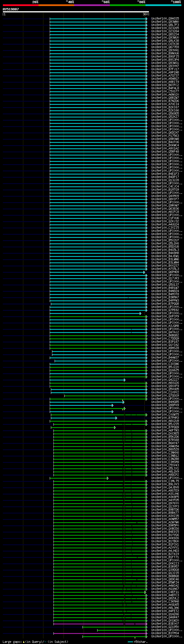Screen dimensions: 184x644
Task: Select the UniRef100_A7UCI4 label
Action: click(x=165, y=104)
